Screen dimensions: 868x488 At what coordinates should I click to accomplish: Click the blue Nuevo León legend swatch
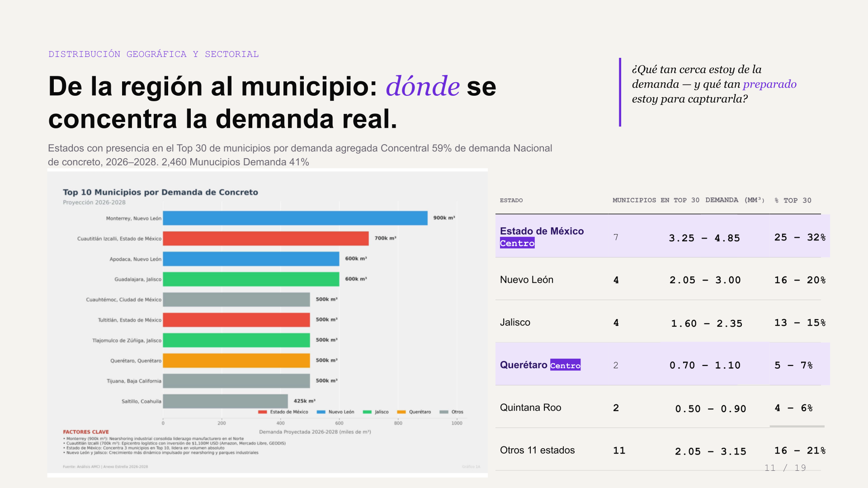click(x=321, y=412)
